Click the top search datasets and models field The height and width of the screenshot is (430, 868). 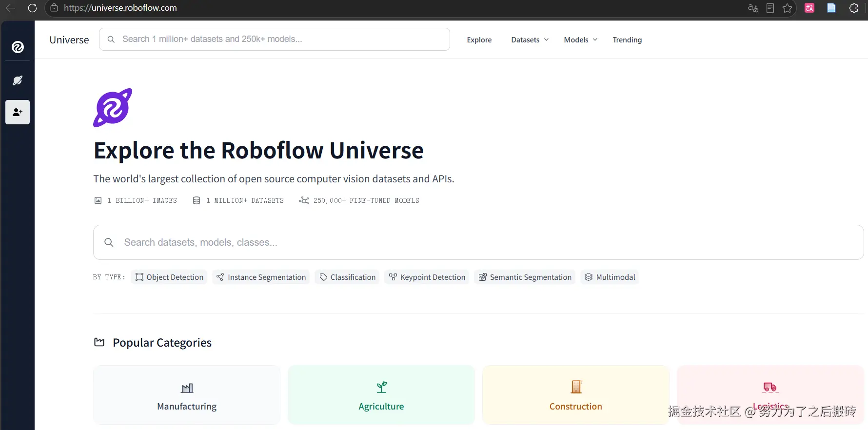tap(275, 39)
